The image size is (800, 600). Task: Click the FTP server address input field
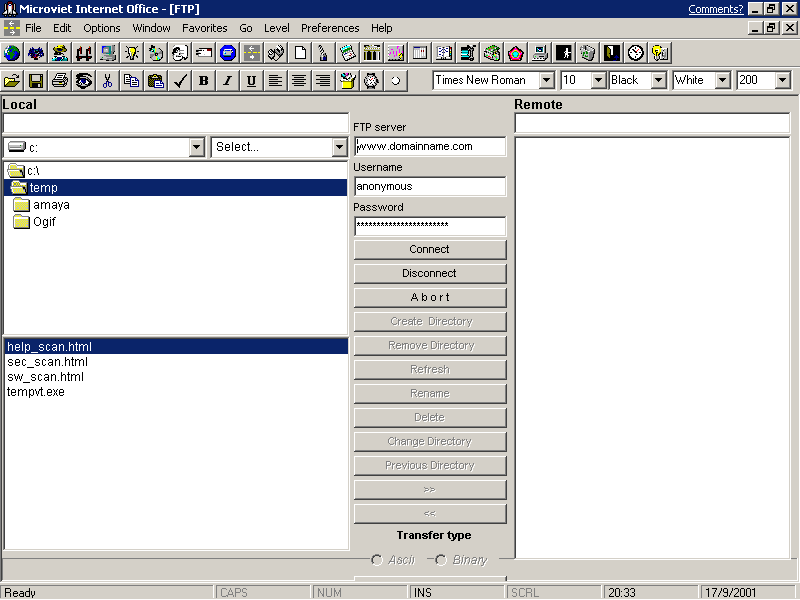[x=430, y=146]
